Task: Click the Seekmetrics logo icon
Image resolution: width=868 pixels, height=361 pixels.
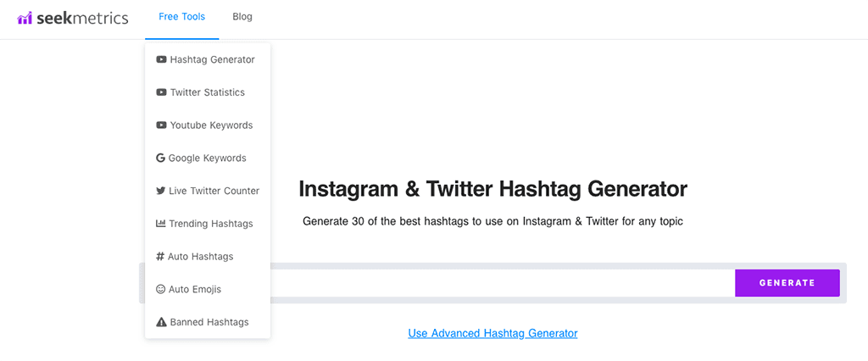Action: click(25, 19)
